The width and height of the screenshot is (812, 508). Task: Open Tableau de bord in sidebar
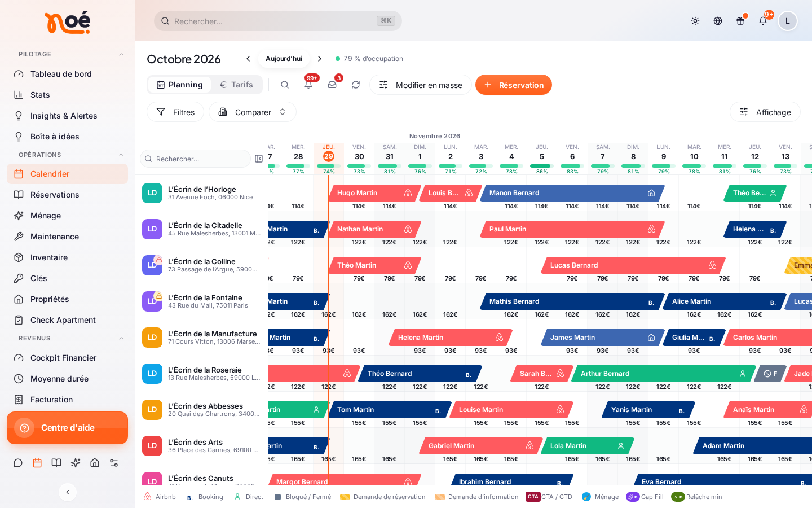[x=68, y=74]
